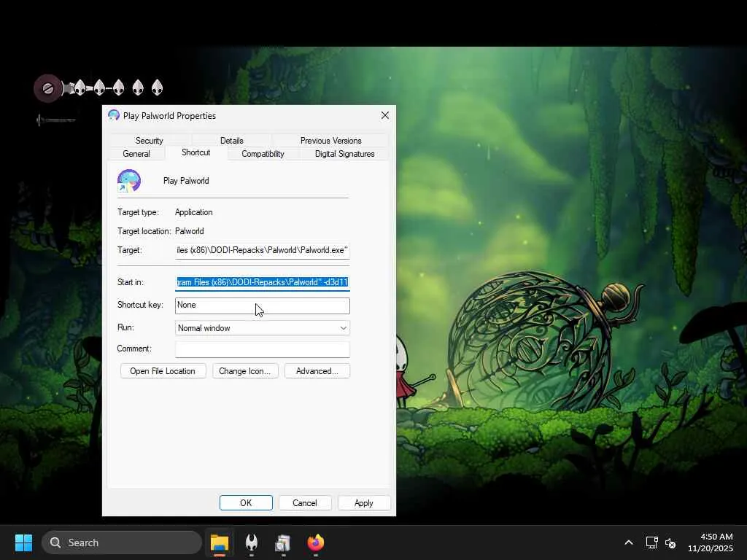747x560 pixels.
Task: Open File Explorer from taskbar
Action: click(x=220, y=542)
